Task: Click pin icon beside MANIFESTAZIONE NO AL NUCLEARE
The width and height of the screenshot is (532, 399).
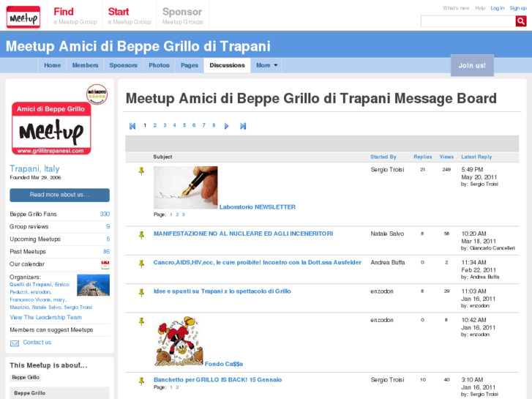Action: click(x=141, y=235)
